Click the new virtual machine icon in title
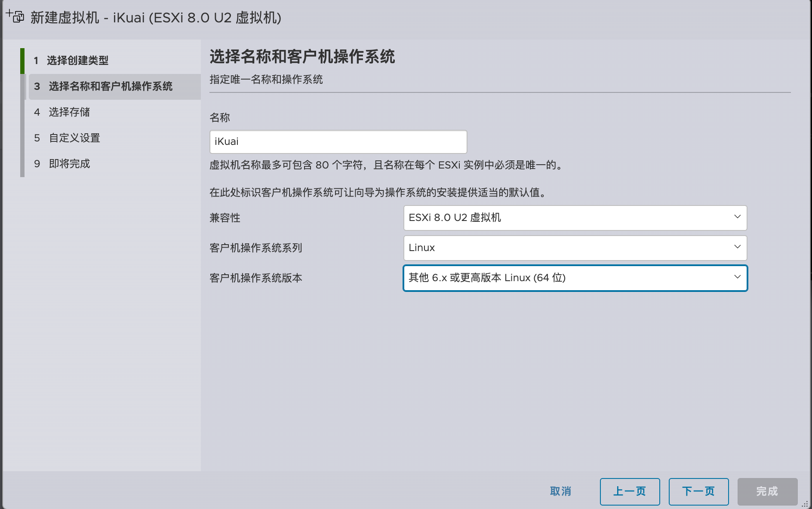 point(15,16)
